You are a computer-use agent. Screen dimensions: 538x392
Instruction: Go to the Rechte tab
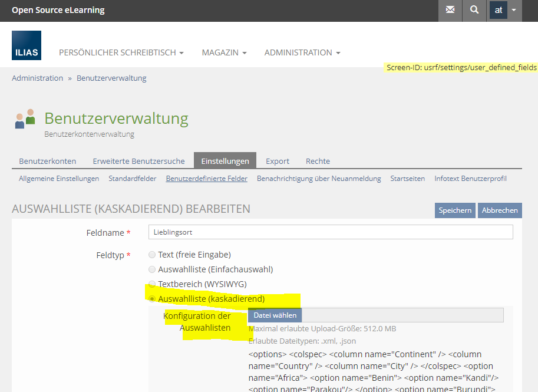click(318, 161)
